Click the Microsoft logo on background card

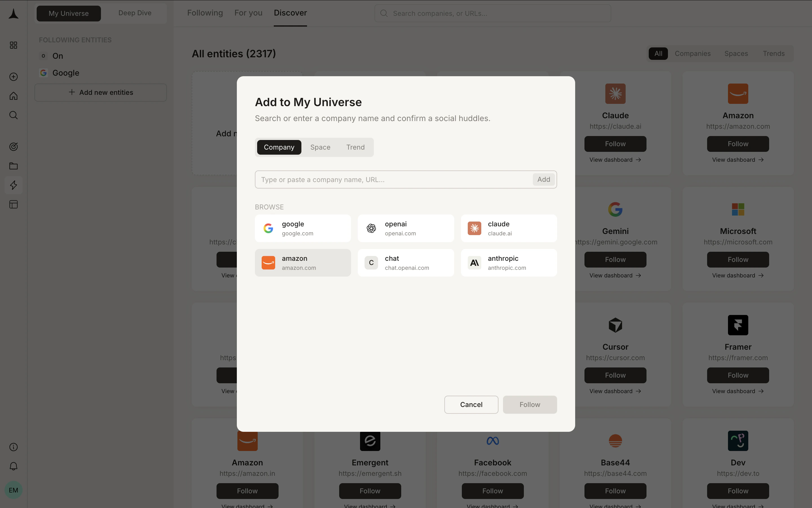(x=738, y=209)
